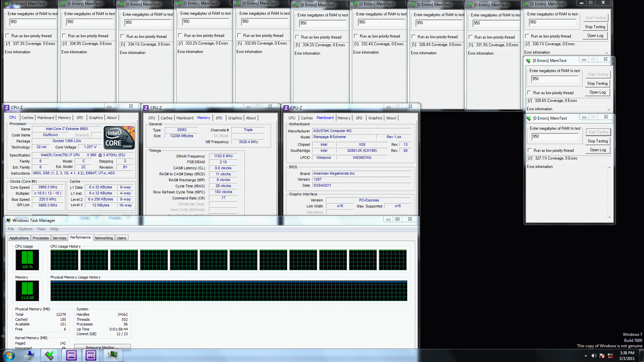Viewport: 644px width, 362px height.
Task: Open Log in the 330.1% coverage MemTest
Action: coord(595,36)
